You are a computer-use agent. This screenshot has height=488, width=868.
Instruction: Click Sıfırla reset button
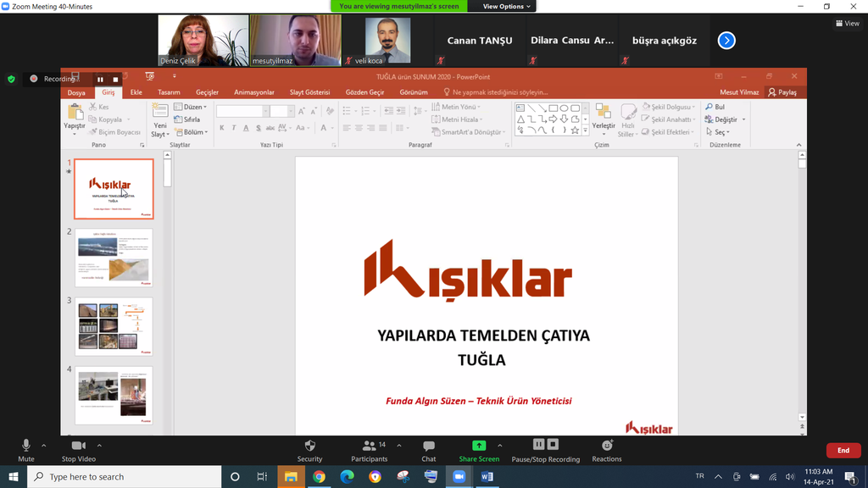pos(187,119)
